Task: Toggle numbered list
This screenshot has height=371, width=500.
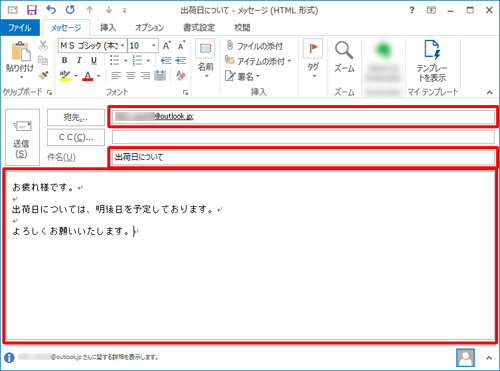Action: [x=137, y=60]
